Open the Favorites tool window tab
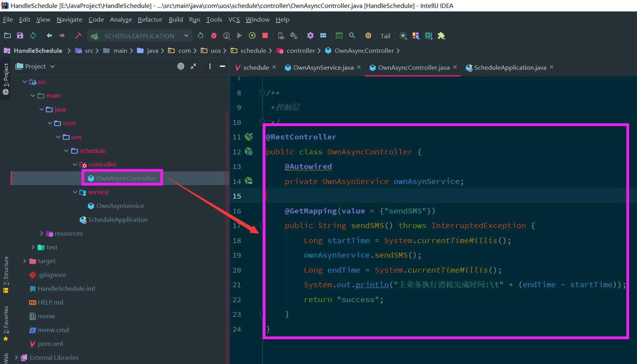The height and width of the screenshot is (364, 637). (x=6, y=324)
